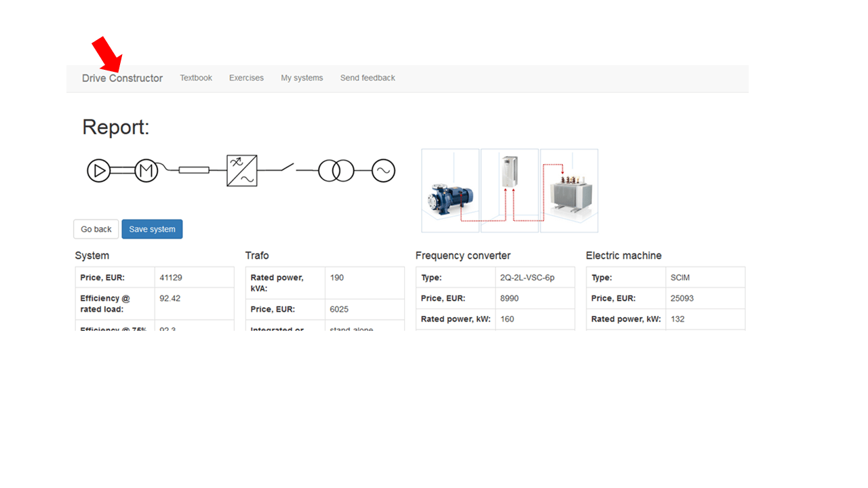
Task: Click the blue pump motor picture
Action: coord(450,197)
